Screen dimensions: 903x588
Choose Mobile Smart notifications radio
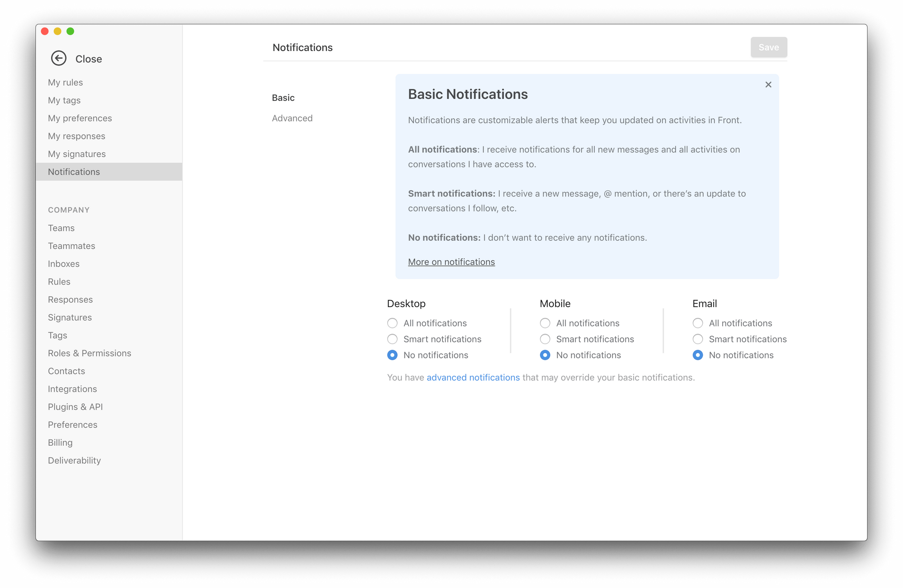pyautogui.click(x=545, y=339)
